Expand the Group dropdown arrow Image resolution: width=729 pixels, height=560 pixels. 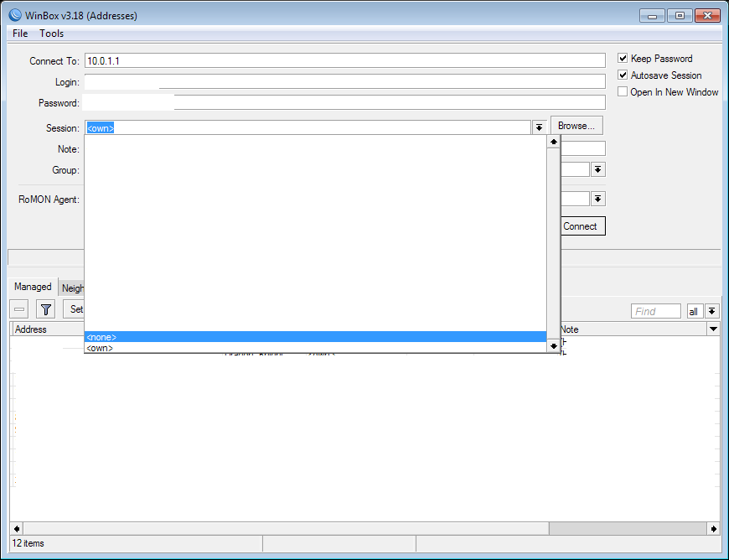[x=598, y=169]
